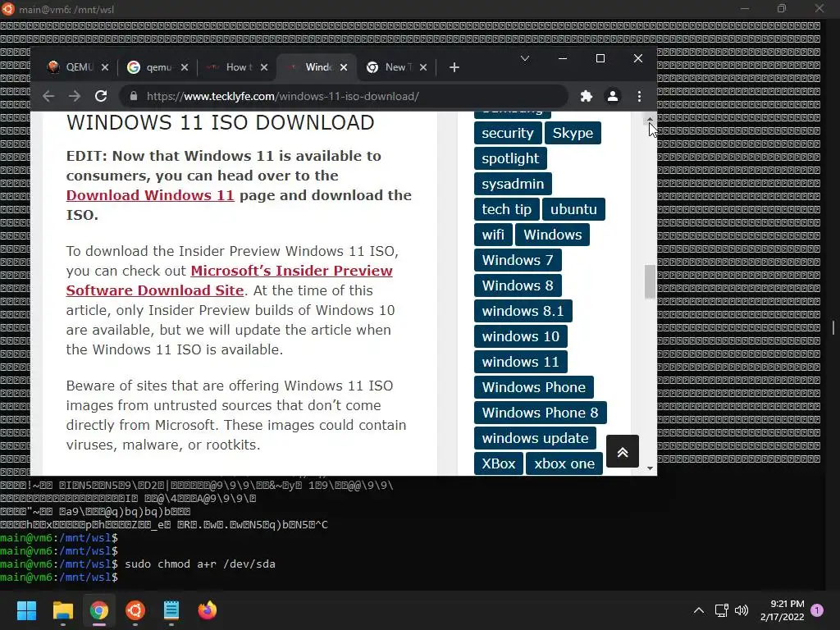Select the Windows 7 tag

(518, 260)
